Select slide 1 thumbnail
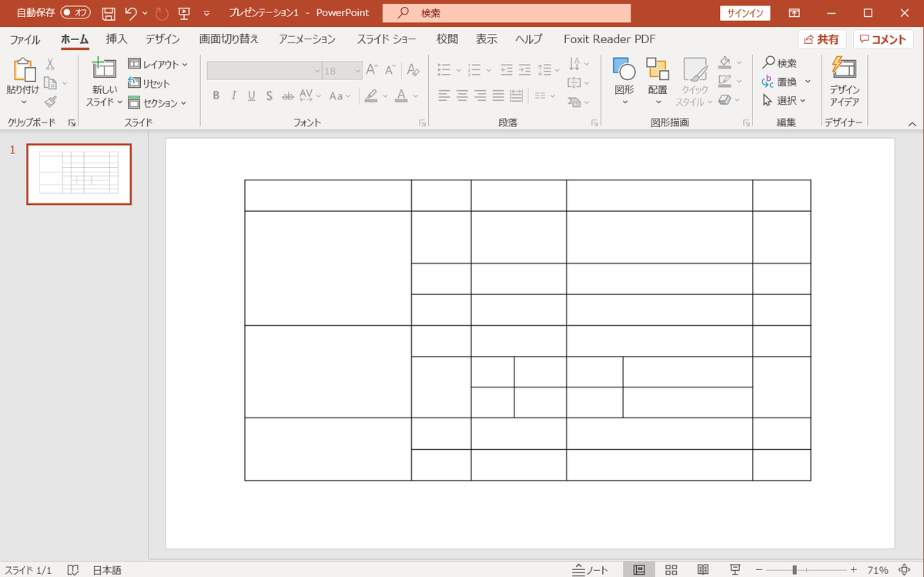 [x=79, y=174]
